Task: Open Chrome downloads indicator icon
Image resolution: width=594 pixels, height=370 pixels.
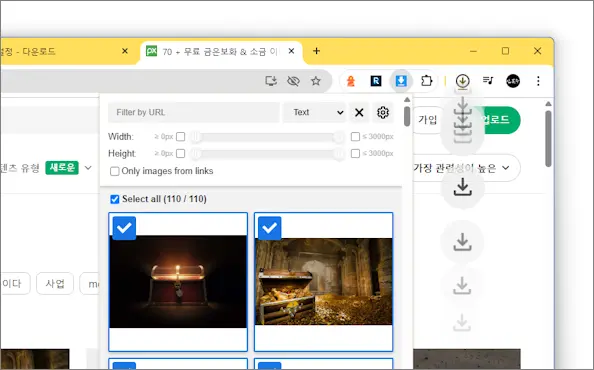Action: (463, 81)
